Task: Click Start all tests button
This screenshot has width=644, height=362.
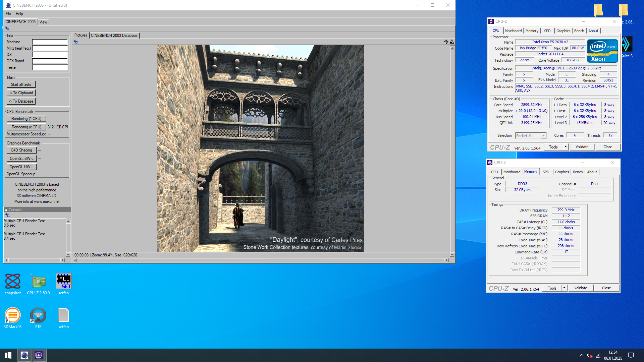Action: pyautogui.click(x=21, y=84)
